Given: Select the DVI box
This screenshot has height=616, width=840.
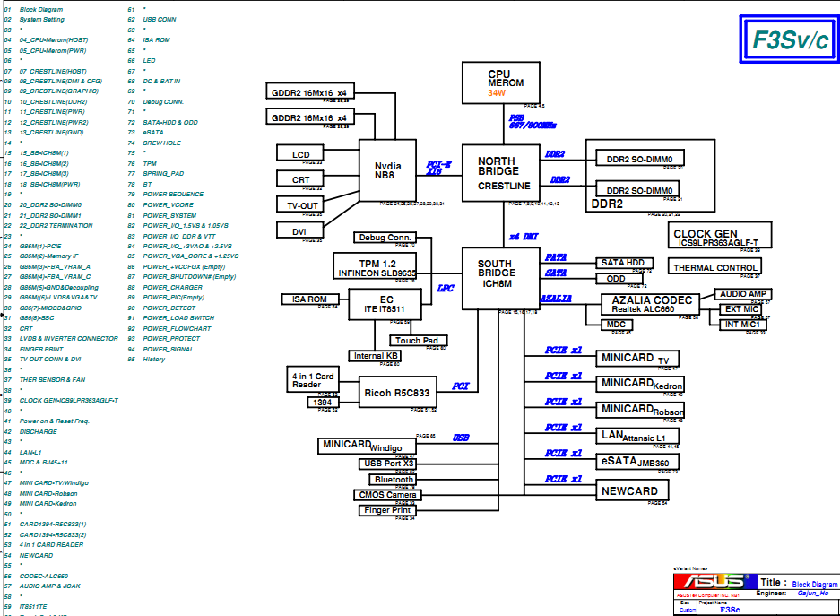Looking at the screenshot, I should 300,230.
